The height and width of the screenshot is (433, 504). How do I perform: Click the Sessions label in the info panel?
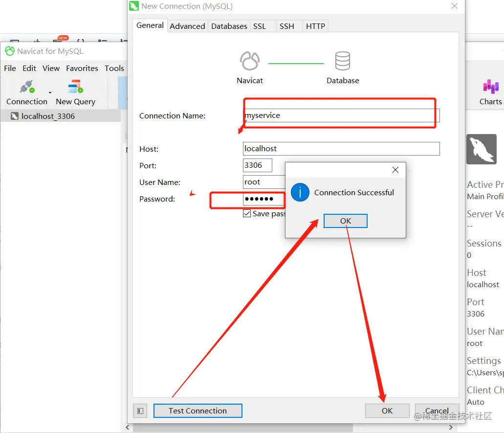[484, 243]
